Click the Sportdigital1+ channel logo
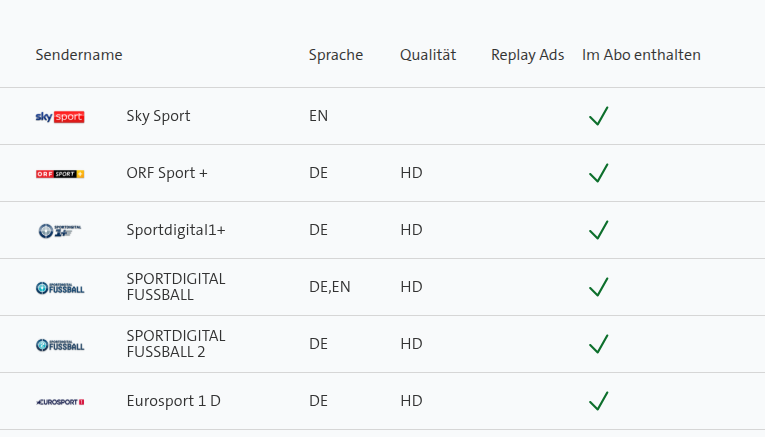 pos(60,231)
